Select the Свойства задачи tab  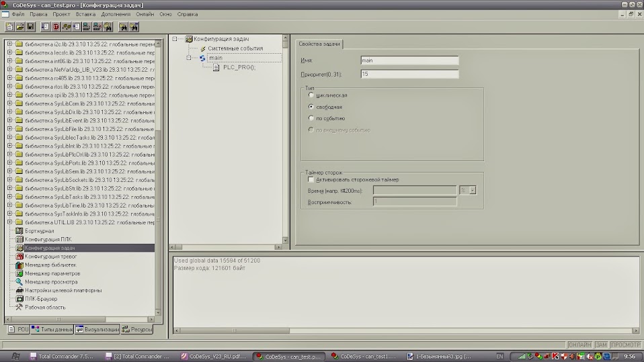click(319, 44)
